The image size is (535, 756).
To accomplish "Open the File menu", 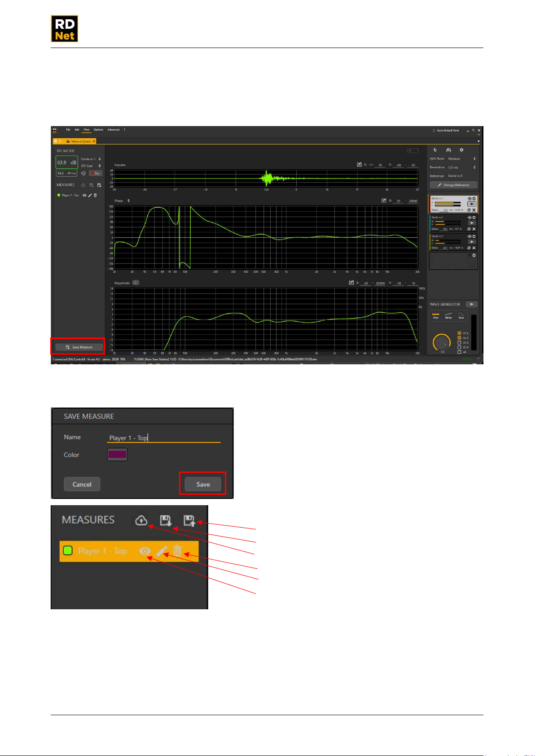I will click(x=68, y=130).
